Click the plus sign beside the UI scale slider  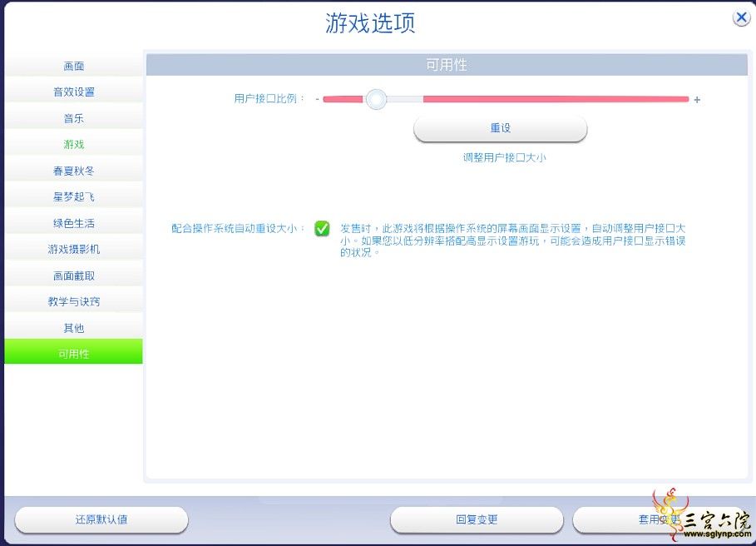pos(697,100)
